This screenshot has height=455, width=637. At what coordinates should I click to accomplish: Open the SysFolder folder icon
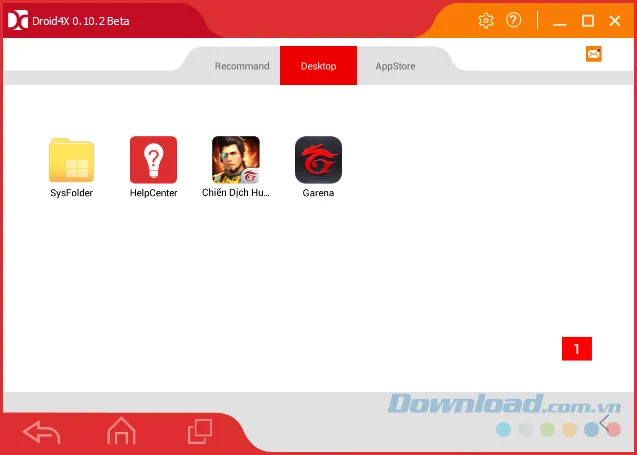(71, 160)
